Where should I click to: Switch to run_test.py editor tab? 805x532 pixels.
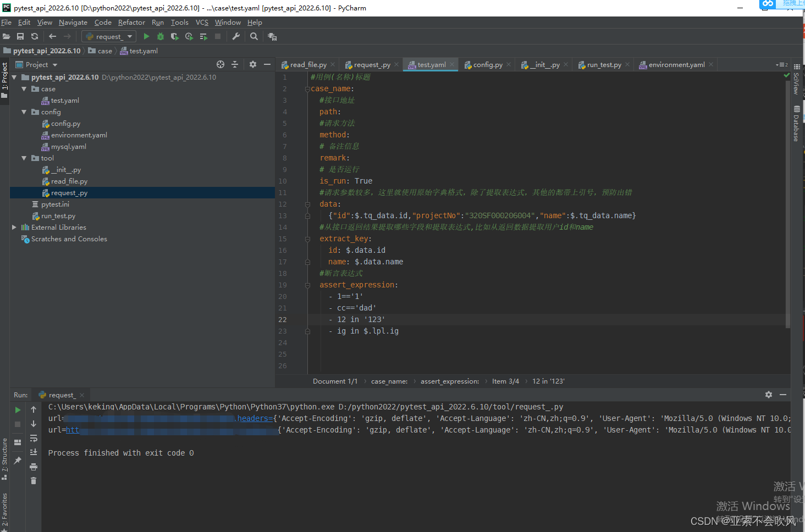pos(604,65)
